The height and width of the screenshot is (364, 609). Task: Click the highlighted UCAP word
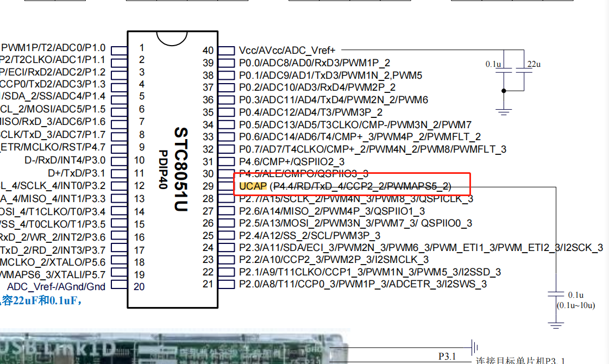click(253, 186)
